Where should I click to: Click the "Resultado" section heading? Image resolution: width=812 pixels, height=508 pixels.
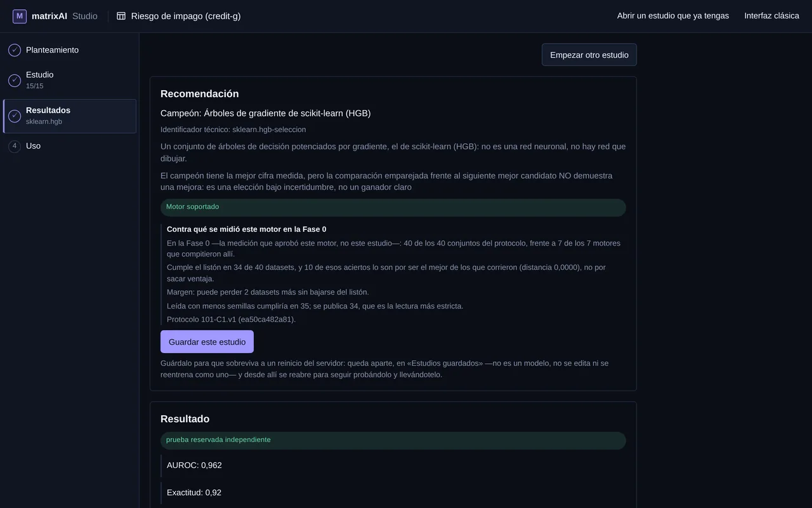coord(185,419)
